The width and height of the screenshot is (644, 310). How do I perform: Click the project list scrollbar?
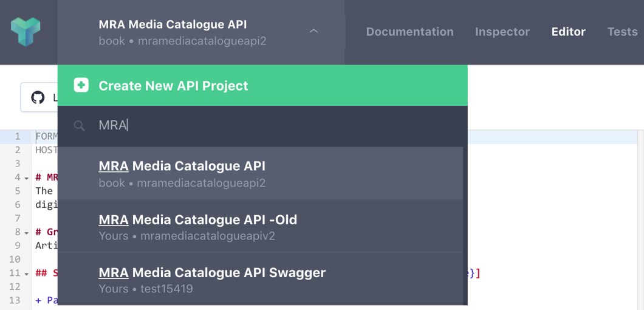pos(465,226)
